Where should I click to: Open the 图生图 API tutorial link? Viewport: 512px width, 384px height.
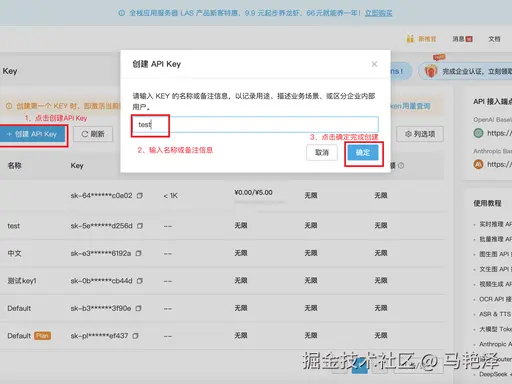(x=495, y=254)
